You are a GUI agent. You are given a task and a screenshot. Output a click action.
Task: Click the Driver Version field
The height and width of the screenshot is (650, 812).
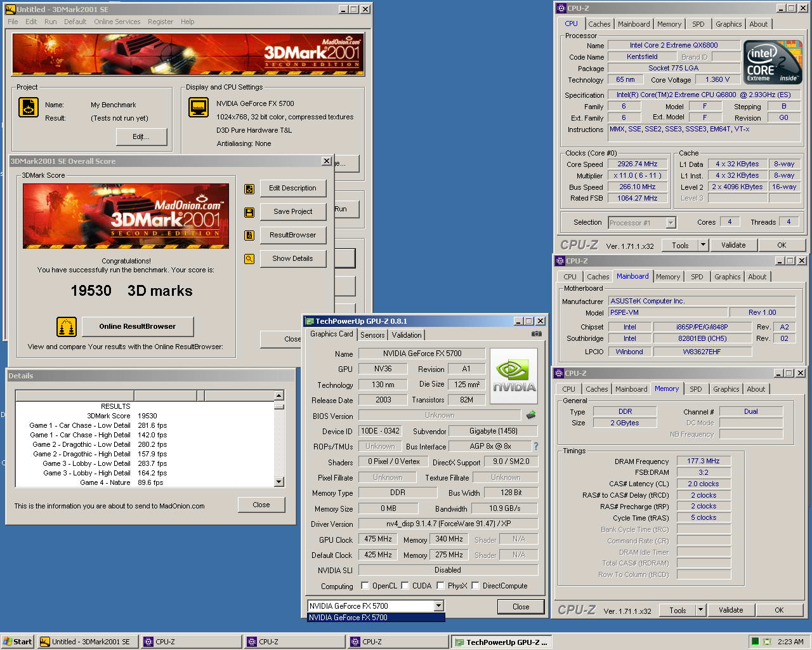point(448,524)
